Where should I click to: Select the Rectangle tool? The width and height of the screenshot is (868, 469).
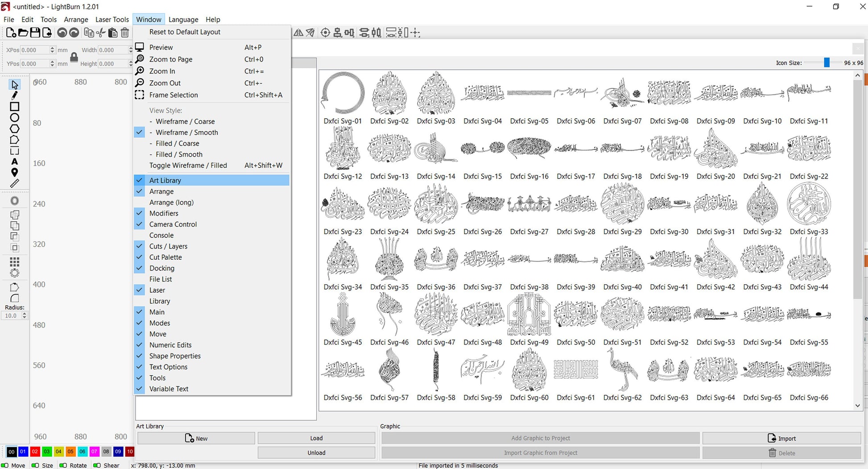[x=15, y=107]
